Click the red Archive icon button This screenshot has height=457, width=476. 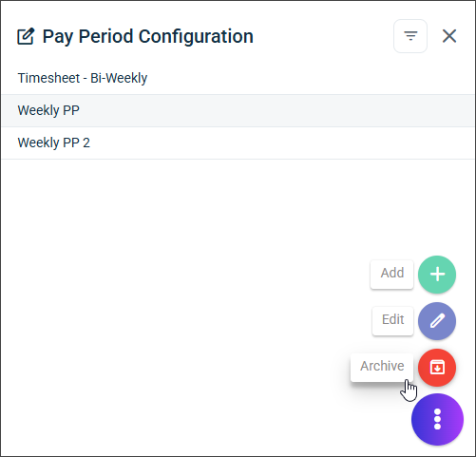tap(437, 368)
